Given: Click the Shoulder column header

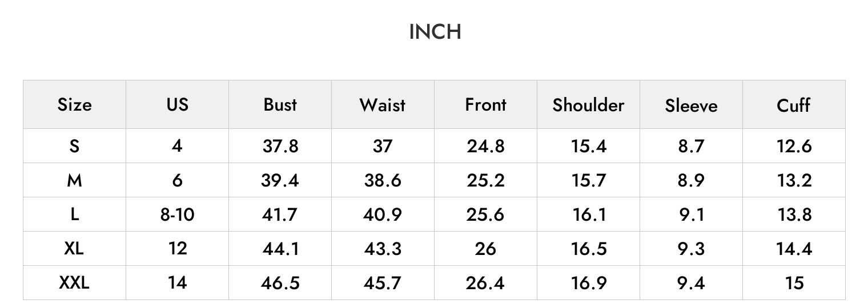Looking at the screenshot, I should tap(588, 105).
